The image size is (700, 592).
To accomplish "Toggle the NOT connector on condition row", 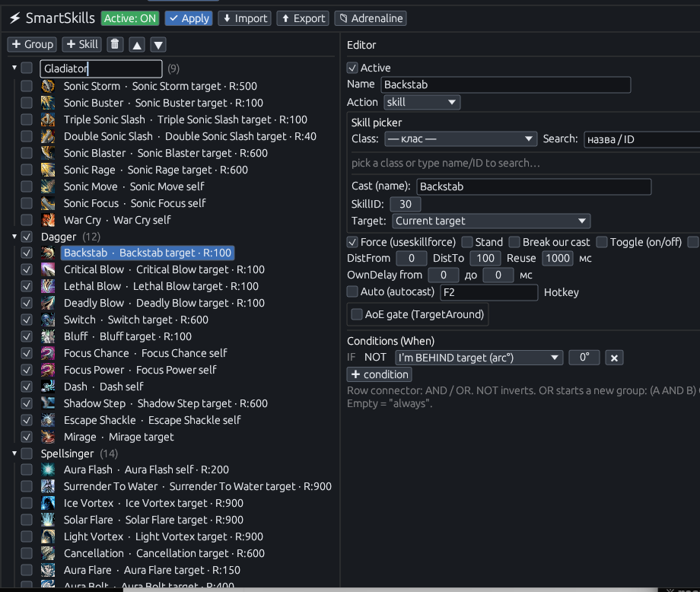I will click(x=375, y=358).
